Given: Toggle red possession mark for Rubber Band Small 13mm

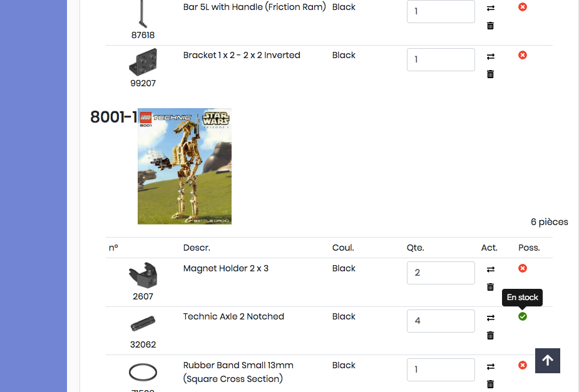Looking at the screenshot, I should [x=523, y=365].
